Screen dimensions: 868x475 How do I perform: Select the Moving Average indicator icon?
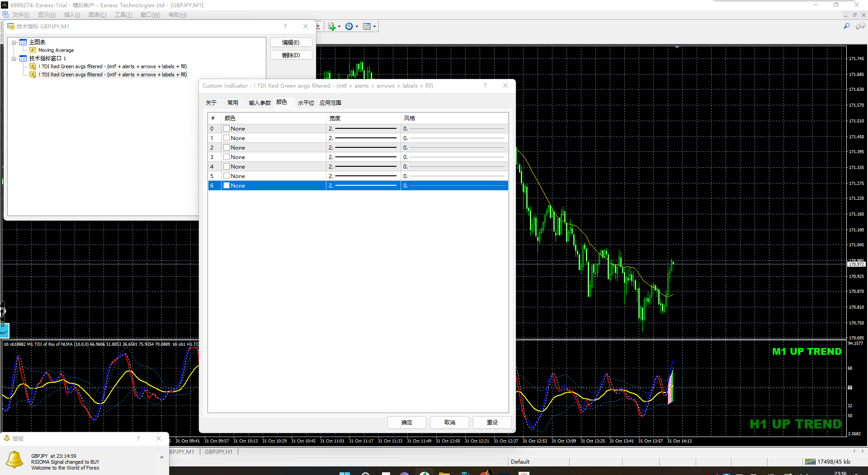pos(33,50)
